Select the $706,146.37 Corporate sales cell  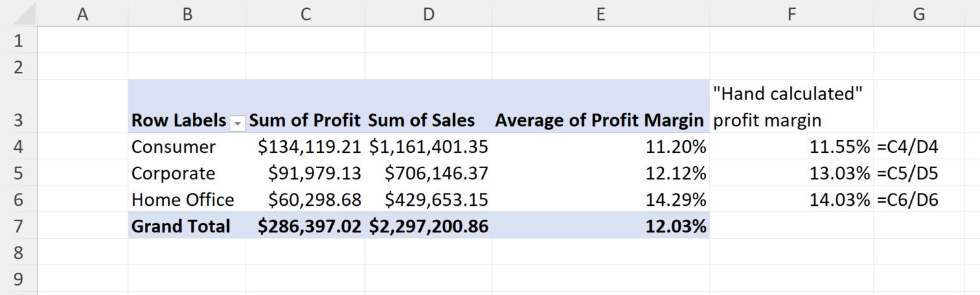coord(436,173)
